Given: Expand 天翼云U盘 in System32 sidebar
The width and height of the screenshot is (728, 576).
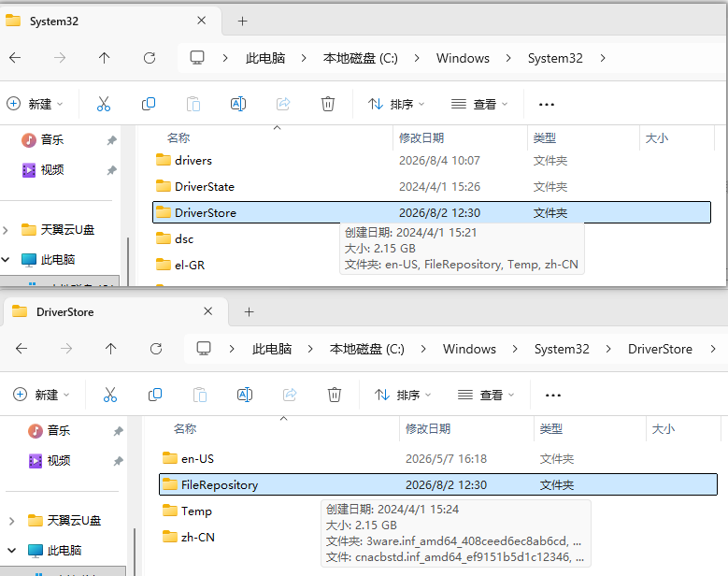Looking at the screenshot, I should click(6, 229).
